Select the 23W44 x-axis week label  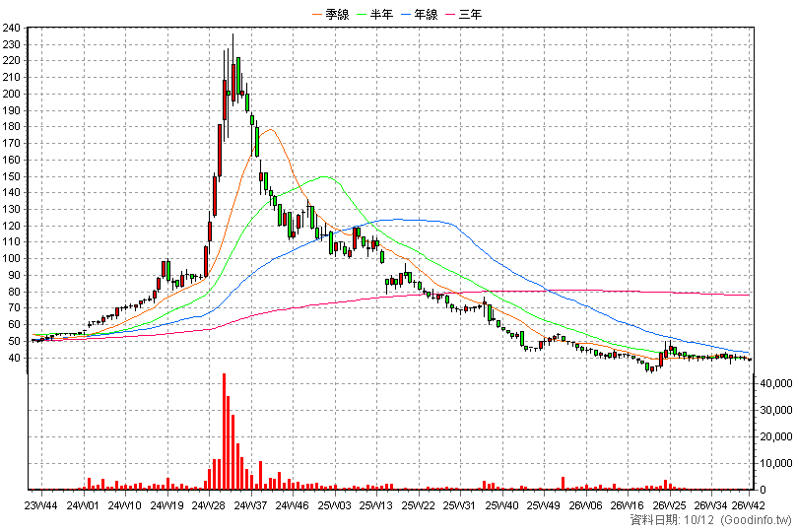point(41,505)
